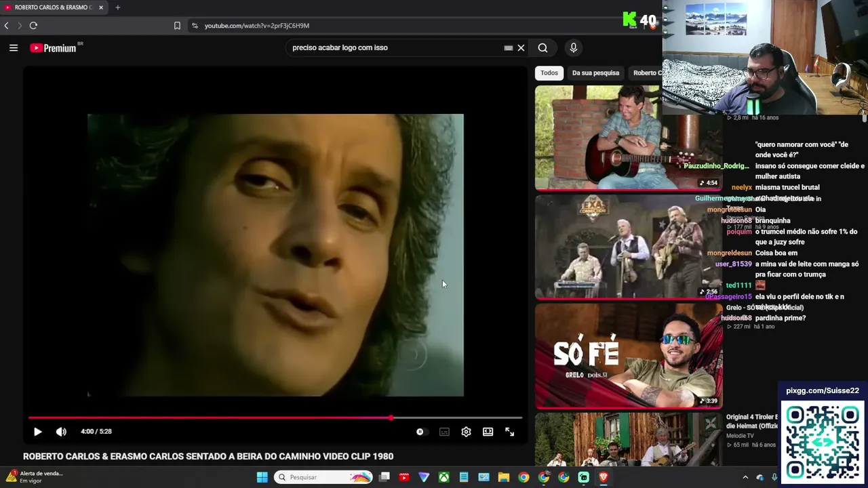Open the on-screen keyboard in search box
The height and width of the screenshot is (488, 868).
click(508, 48)
